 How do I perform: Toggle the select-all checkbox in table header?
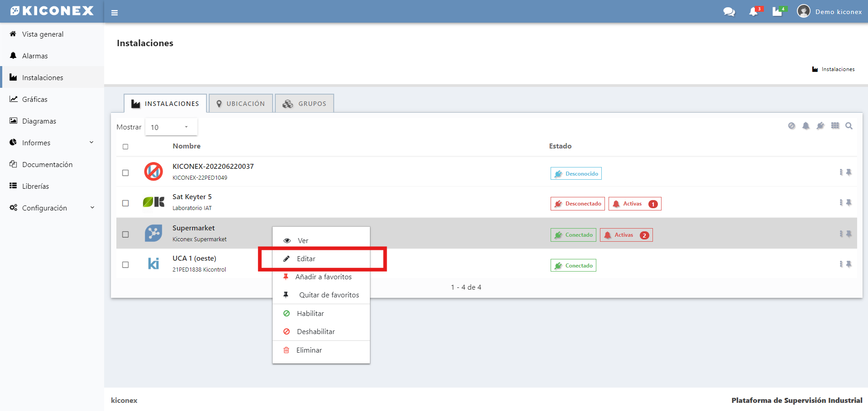pyautogui.click(x=125, y=147)
